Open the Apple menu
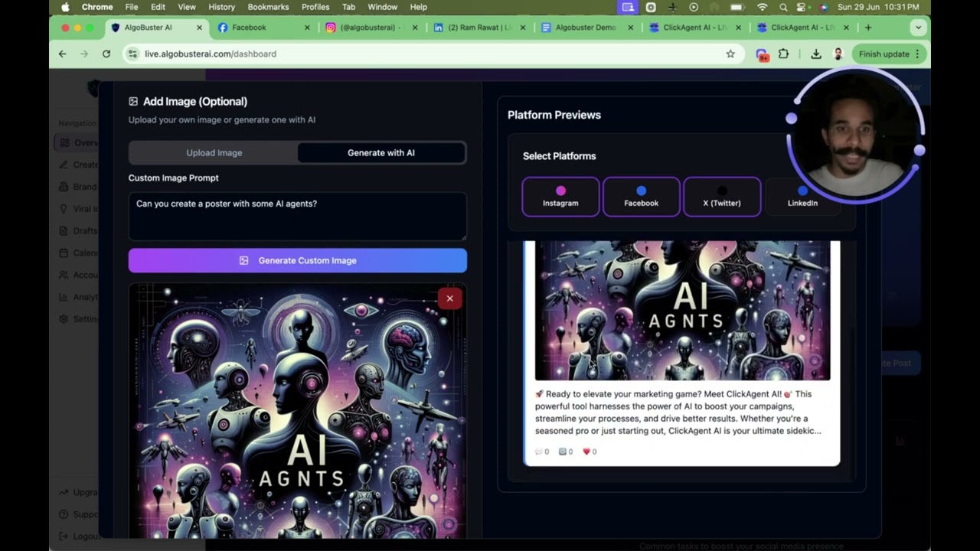Screen dimensions: 980x551 tap(65, 7)
